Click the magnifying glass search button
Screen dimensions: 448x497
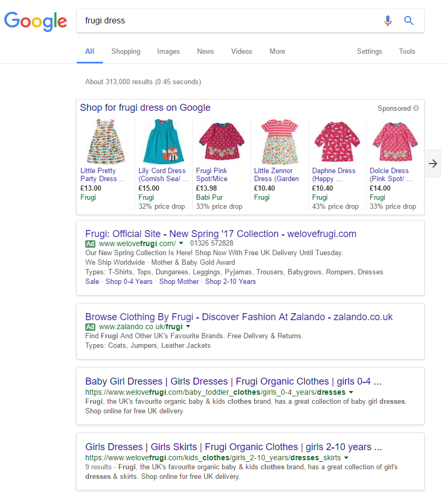(x=409, y=21)
